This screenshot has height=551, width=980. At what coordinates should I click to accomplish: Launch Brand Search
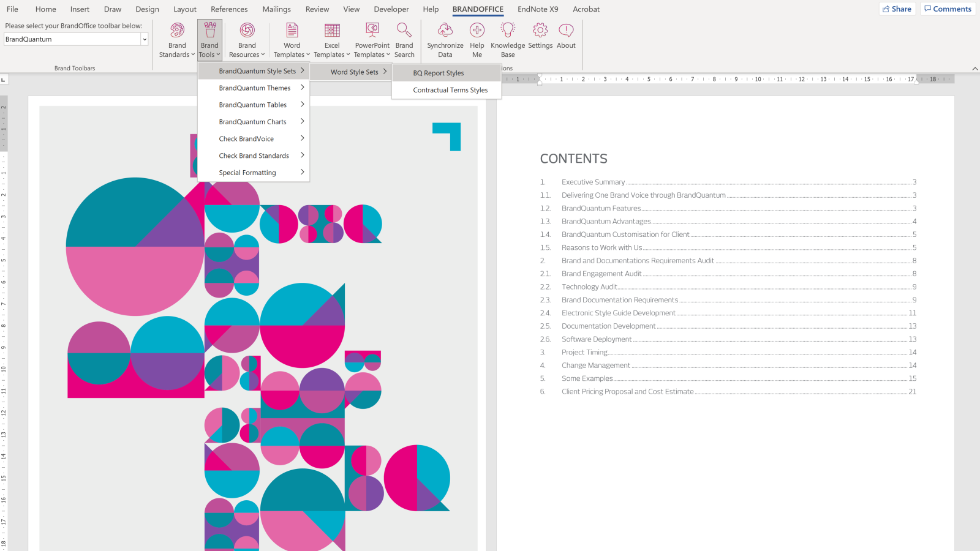click(404, 39)
